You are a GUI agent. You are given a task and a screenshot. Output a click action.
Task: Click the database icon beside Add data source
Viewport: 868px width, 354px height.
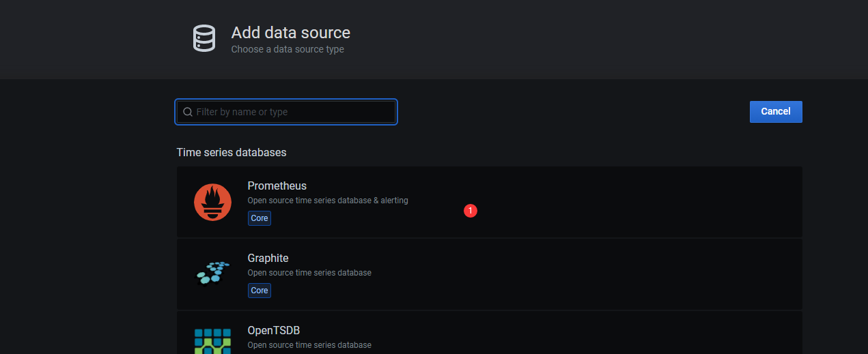coord(204,38)
